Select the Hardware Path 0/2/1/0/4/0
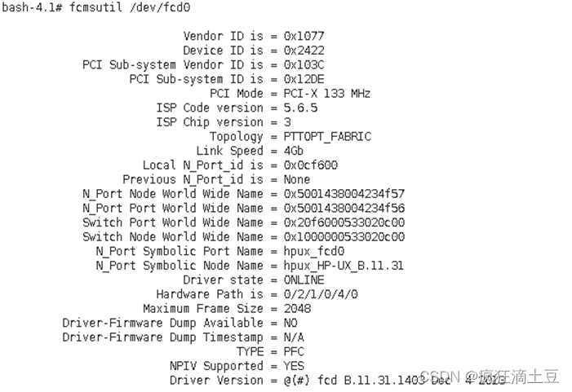572x392 pixels. click(321, 294)
